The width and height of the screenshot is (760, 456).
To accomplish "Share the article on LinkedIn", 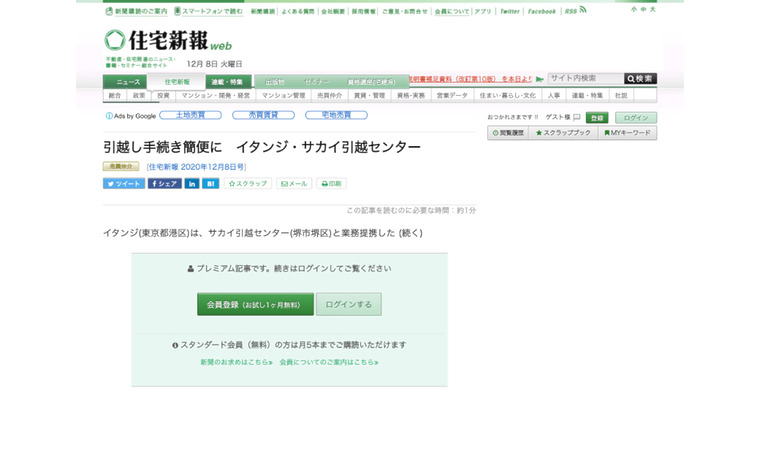I will pyautogui.click(x=192, y=184).
